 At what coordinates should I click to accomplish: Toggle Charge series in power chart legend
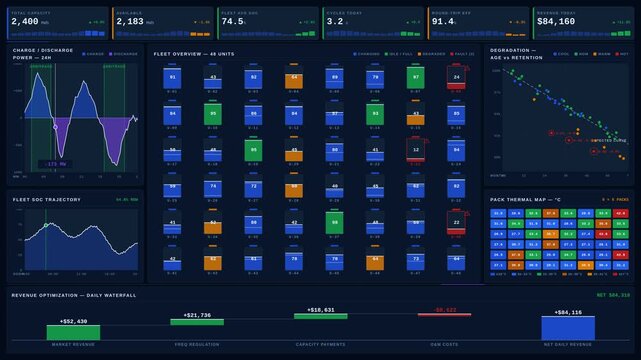pyautogui.click(x=93, y=54)
